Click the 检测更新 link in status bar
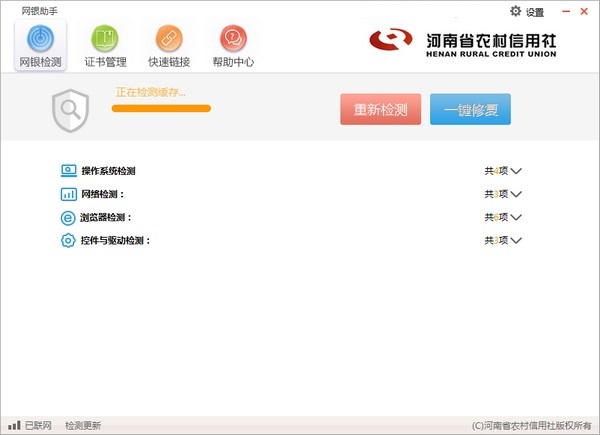 83,425
